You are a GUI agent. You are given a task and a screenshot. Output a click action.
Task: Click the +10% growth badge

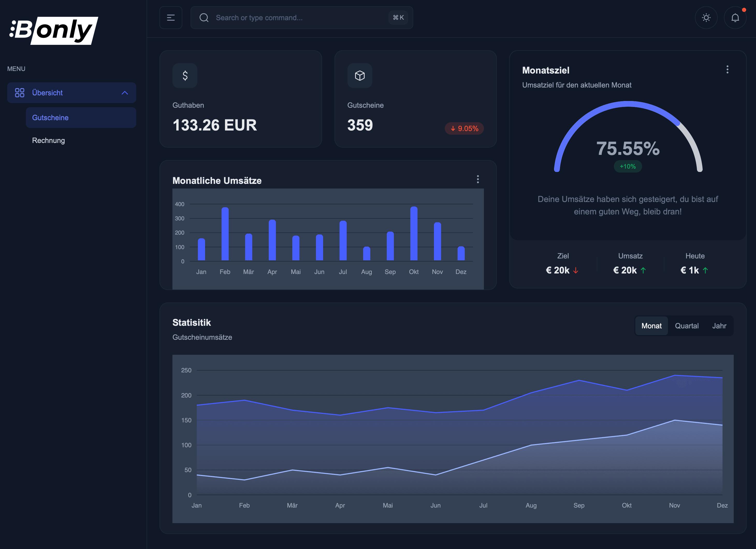coord(628,166)
